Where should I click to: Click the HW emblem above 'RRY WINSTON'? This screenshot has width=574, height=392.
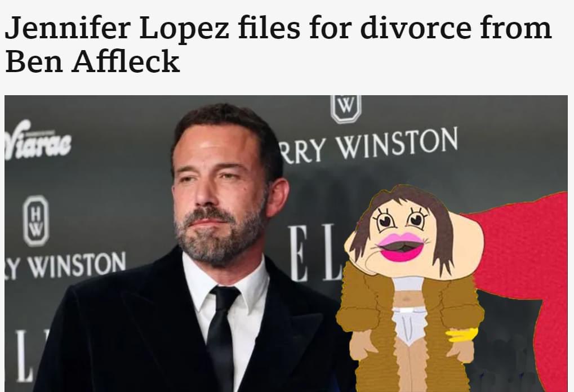pos(346,108)
